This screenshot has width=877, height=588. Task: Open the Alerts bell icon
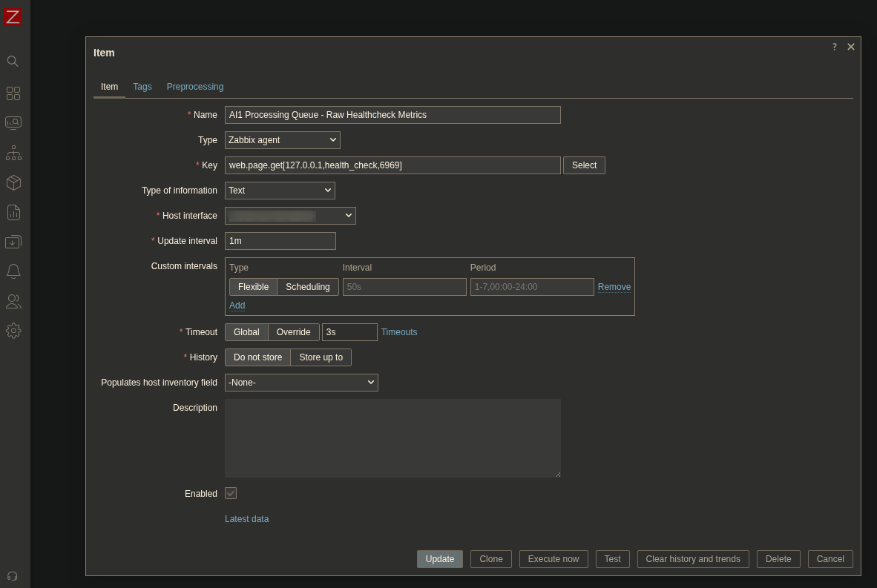click(13, 271)
